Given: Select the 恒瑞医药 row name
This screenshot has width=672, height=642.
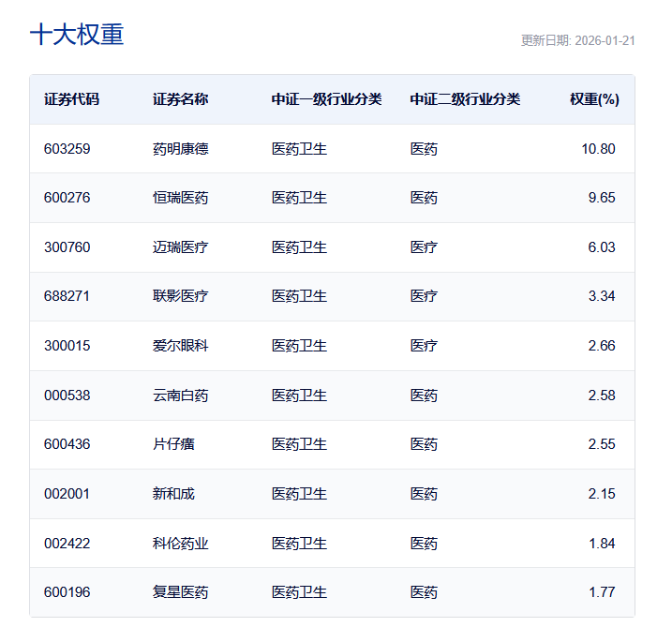Looking at the screenshot, I should point(180,198).
